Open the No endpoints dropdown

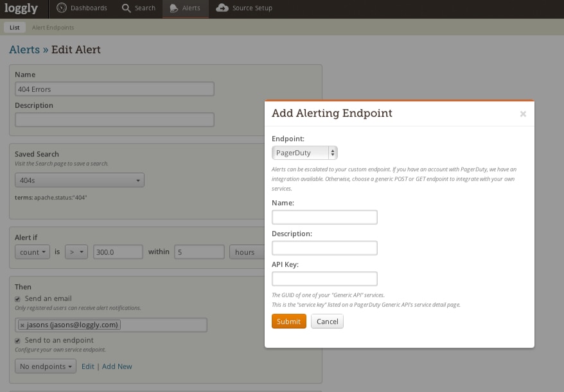(x=45, y=366)
